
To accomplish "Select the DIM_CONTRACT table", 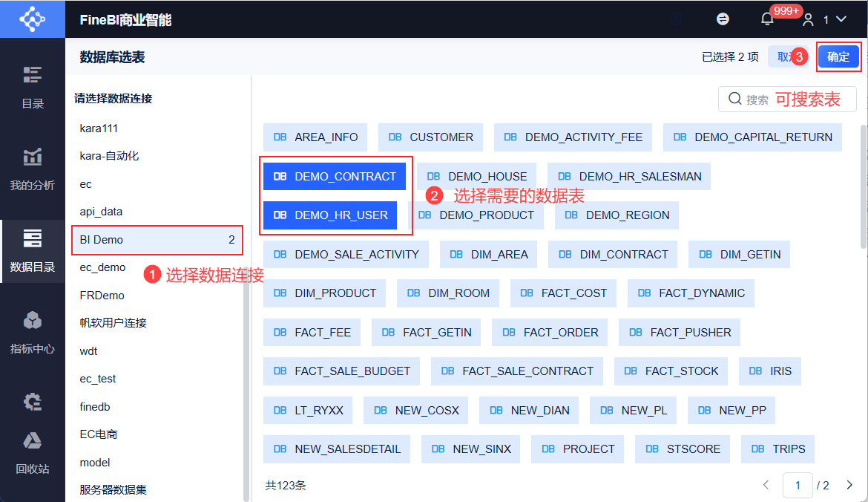I will [x=613, y=254].
